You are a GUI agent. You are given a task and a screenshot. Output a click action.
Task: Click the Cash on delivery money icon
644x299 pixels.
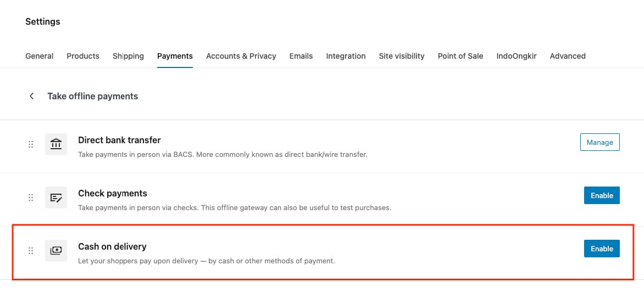(55, 251)
